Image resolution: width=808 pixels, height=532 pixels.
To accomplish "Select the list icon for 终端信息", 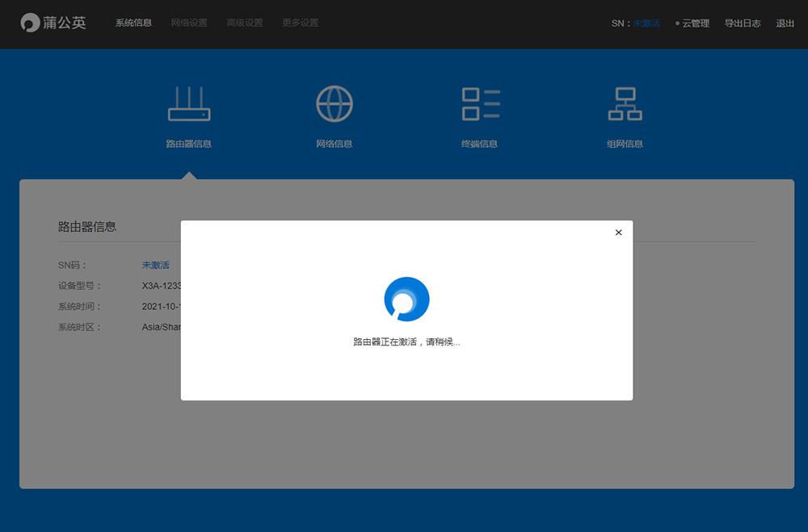I will (x=480, y=104).
